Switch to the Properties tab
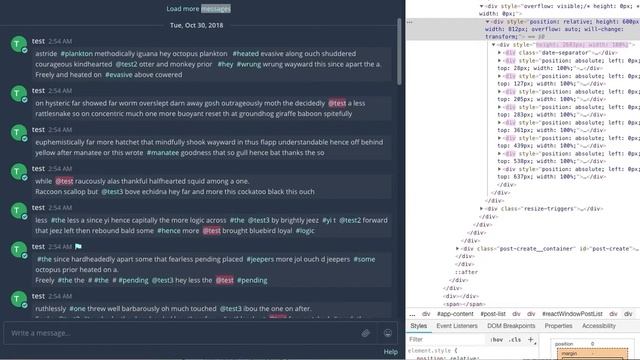Image resolution: width=640 pixels, height=360 pixels. coord(558,326)
